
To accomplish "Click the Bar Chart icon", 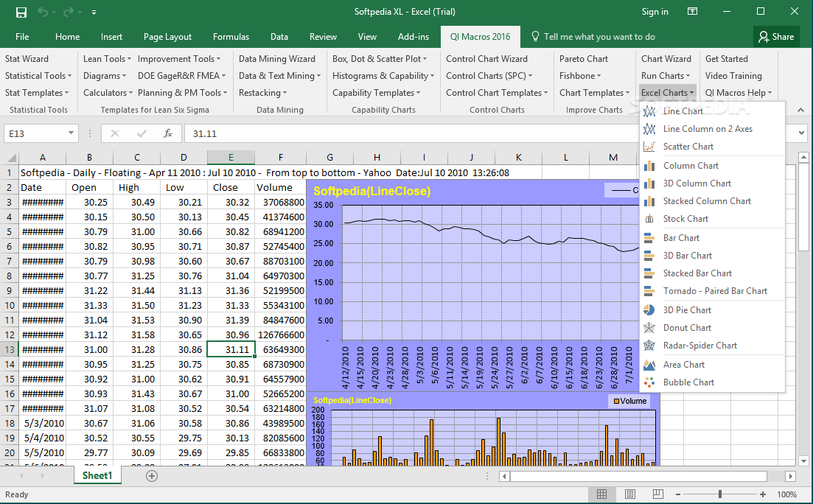I will [649, 238].
